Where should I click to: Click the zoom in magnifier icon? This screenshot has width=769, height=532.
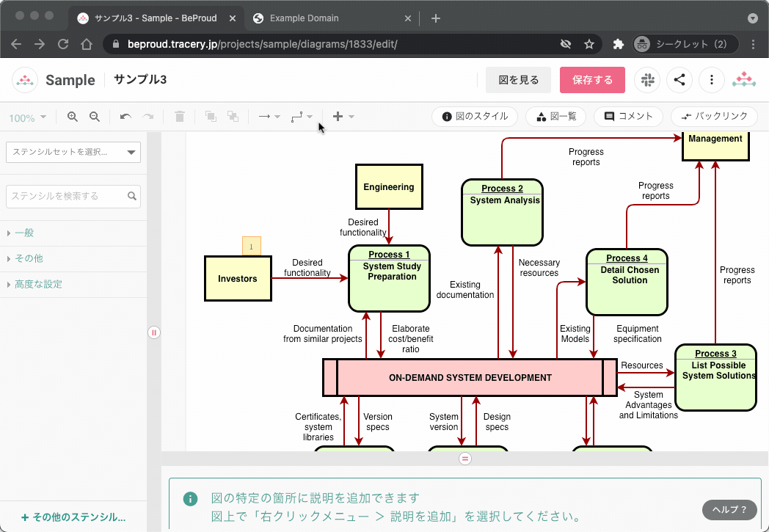(73, 117)
